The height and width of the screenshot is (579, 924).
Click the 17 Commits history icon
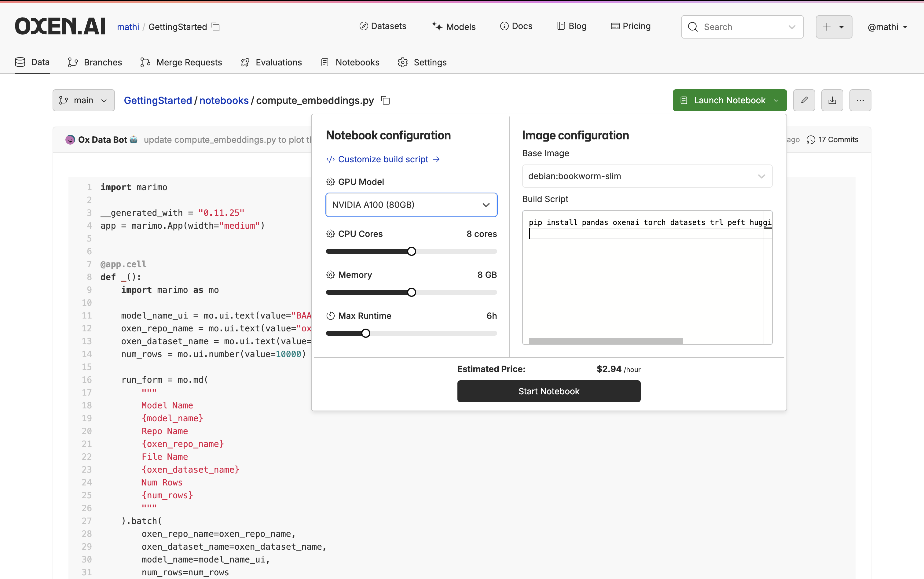[810, 140]
